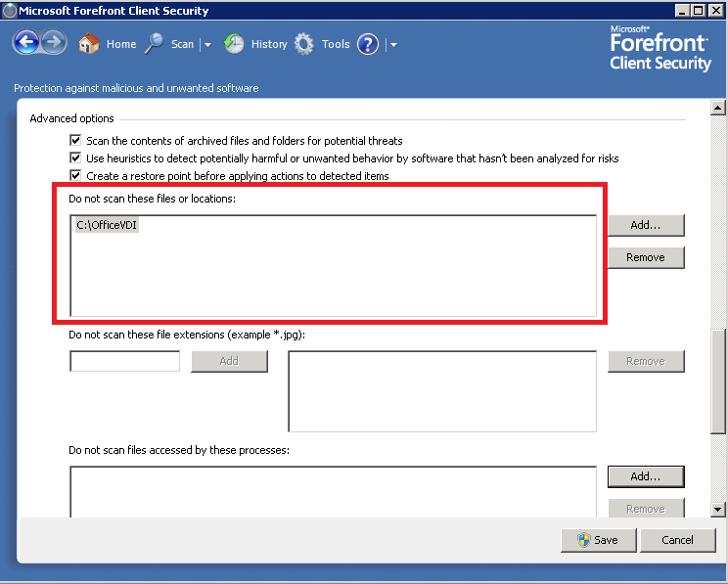The image size is (728, 584).
Task: Minimize the Forefront Client Security window
Action: [682, 11]
